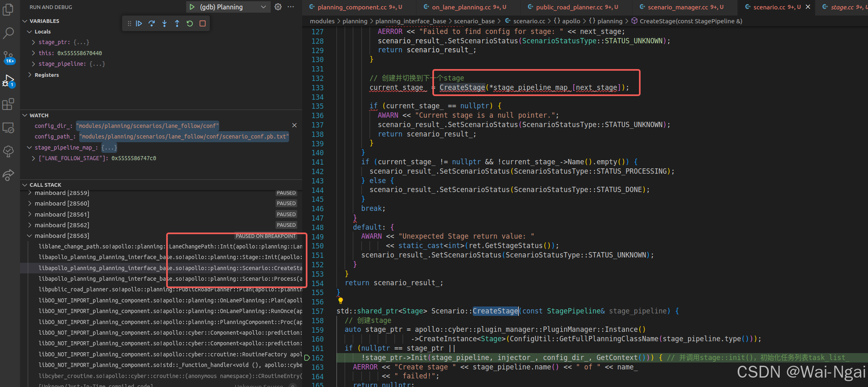Image resolution: width=868 pixels, height=387 pixels.
Task: Remove the config_dir_ watch expression
Action: click(294, 125)
